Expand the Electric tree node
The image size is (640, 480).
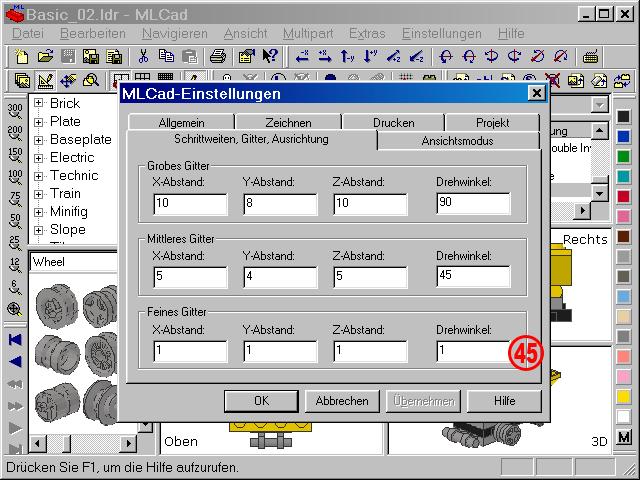(38, 158)
